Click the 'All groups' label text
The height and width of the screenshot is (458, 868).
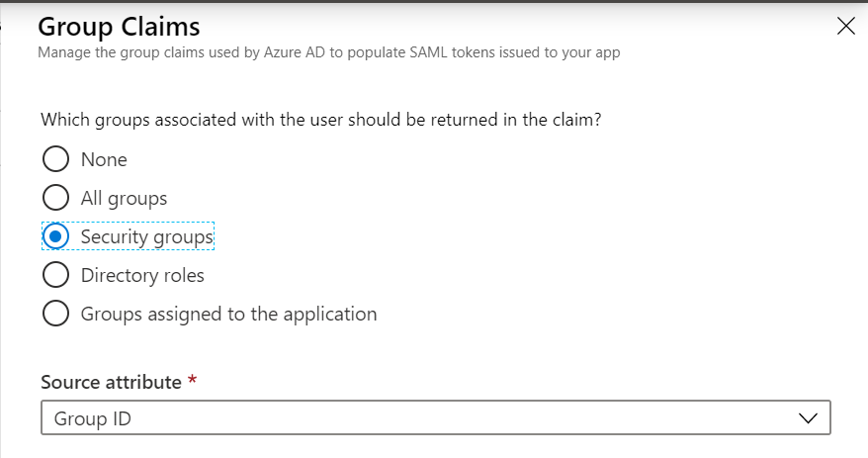(124, 198)
